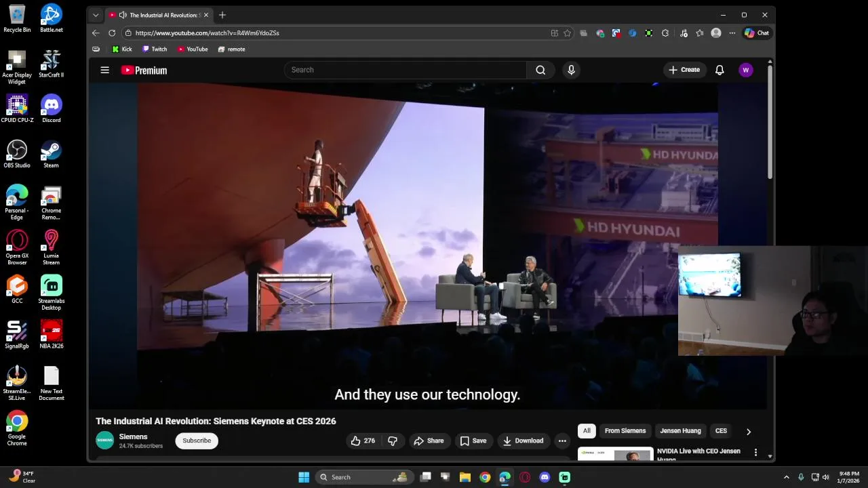
Task: Like the video with thumbs-up button
Action: 363,441
